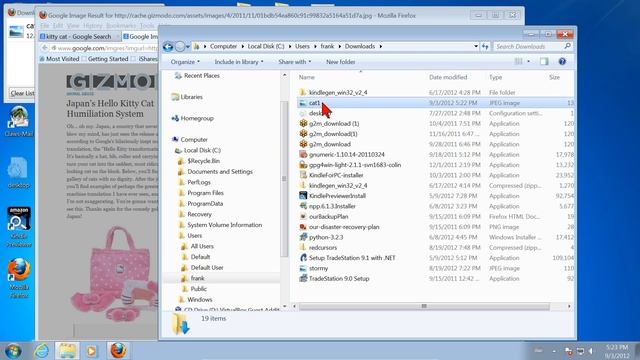Click the horizontal scrollbar thumb in file list

point(424,306)
